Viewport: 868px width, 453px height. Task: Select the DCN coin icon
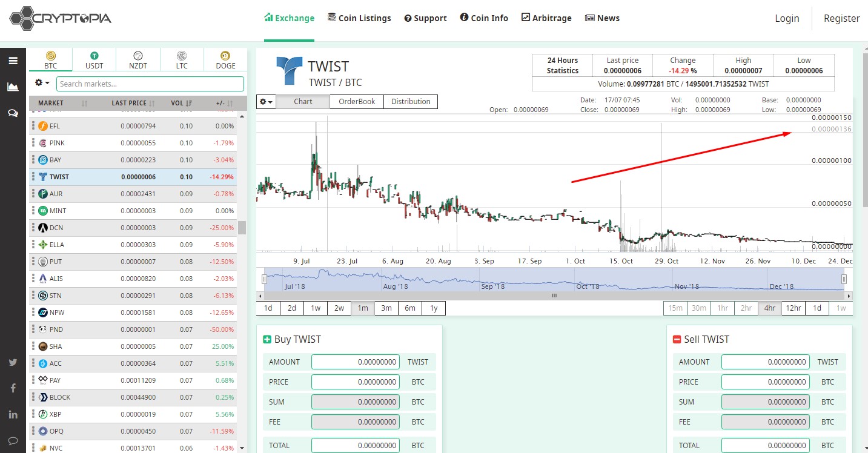pos(43,228)
